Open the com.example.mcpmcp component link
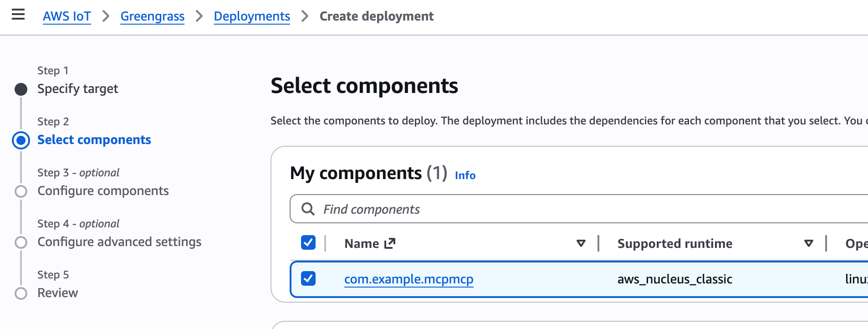Screen dimensions: 868x329 pyautogui.click(x=408, y=279)
